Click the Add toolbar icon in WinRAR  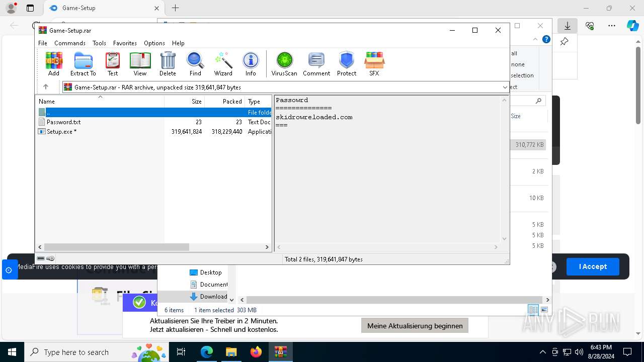tap(54, 64)
